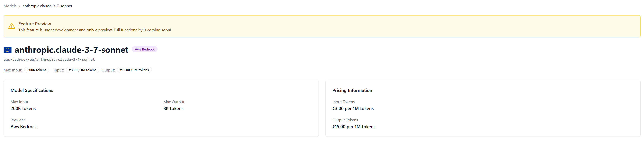Click the Feature Preview banner heading
This screenshot has height=142, width=644.
34,24
